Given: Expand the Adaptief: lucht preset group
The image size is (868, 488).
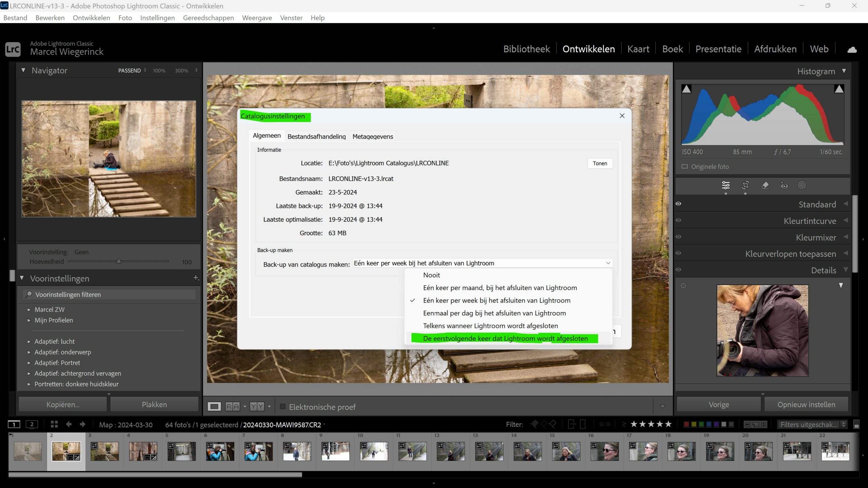Looking at the screenshot, I should [x=29, y=342].
